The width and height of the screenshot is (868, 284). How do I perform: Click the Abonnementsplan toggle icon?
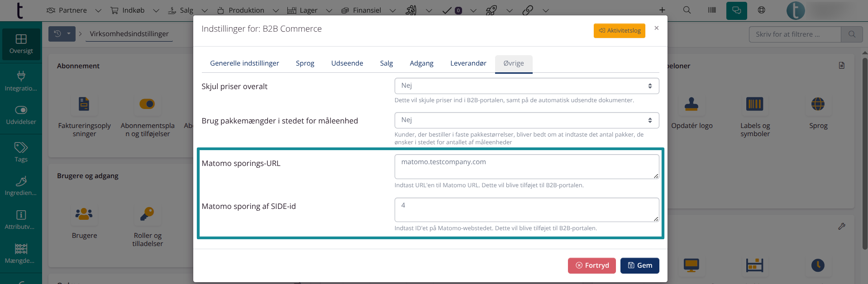(147, 104)
